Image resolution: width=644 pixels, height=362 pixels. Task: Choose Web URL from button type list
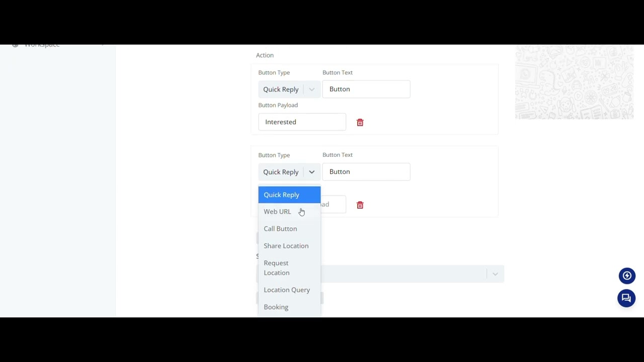[289, 212]
